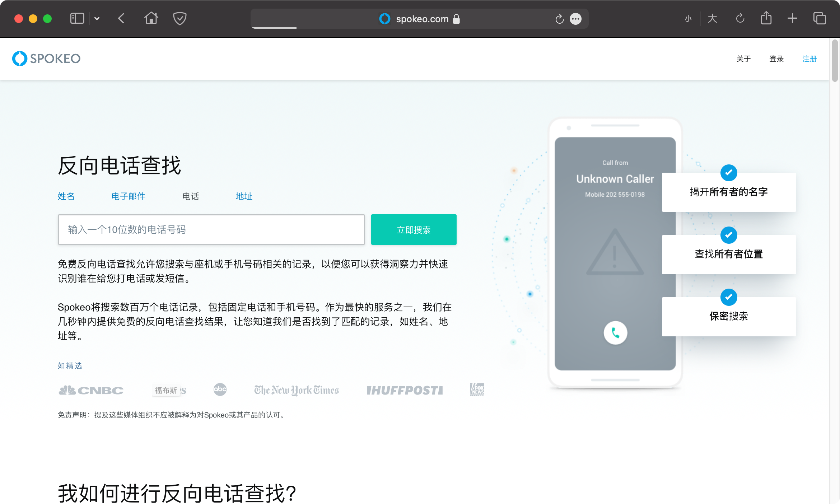Screen dimensions: 840x504
Task: Click the Fox News logo
Action: click(x=477, y=389)
